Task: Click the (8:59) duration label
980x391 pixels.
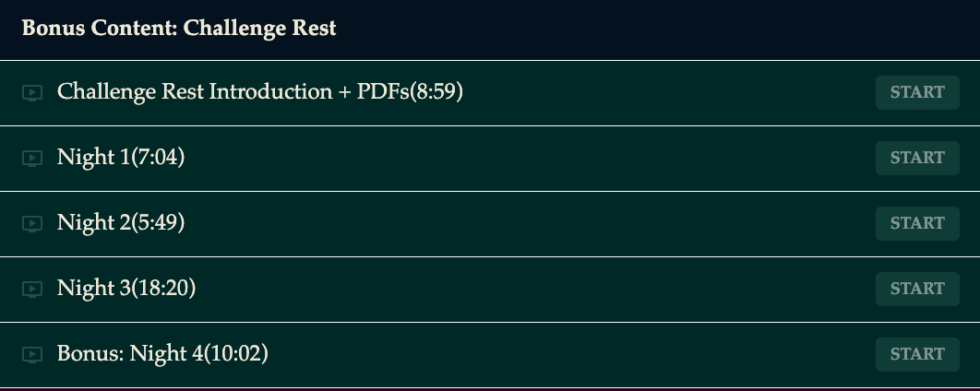Action: click(x=436, y=92)
